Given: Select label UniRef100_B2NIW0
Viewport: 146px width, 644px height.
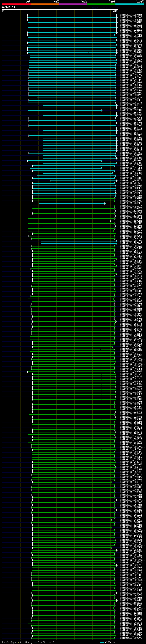Looking at the screenshot, I should click(x=131, y=198).
